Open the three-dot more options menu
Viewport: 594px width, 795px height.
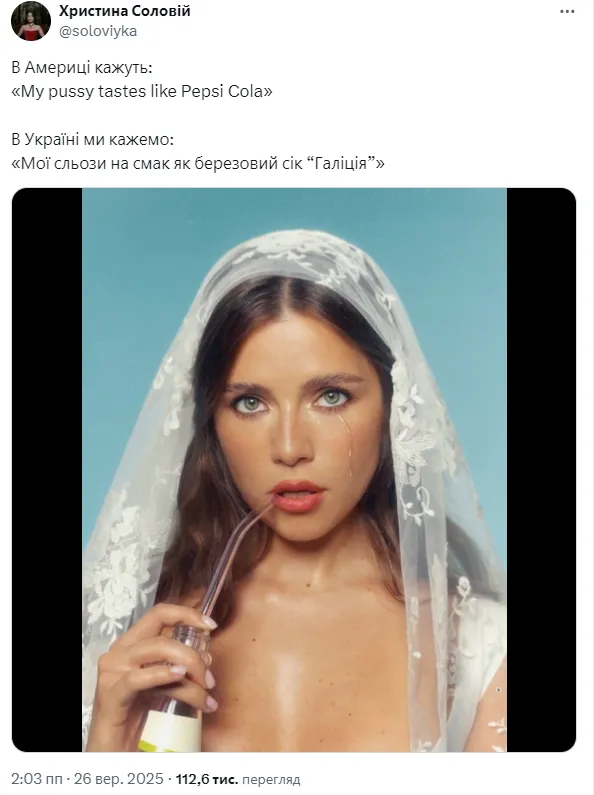click(x=567, y=12)
